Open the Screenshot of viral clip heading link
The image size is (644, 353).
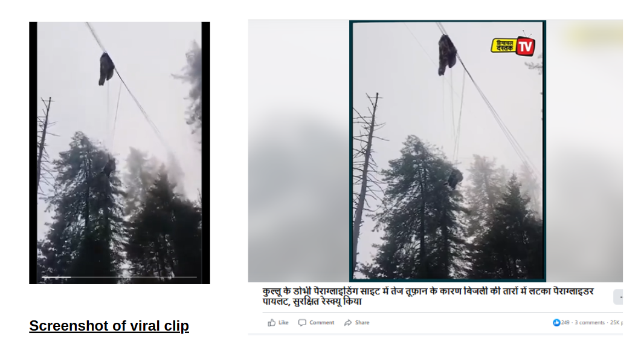109,326
